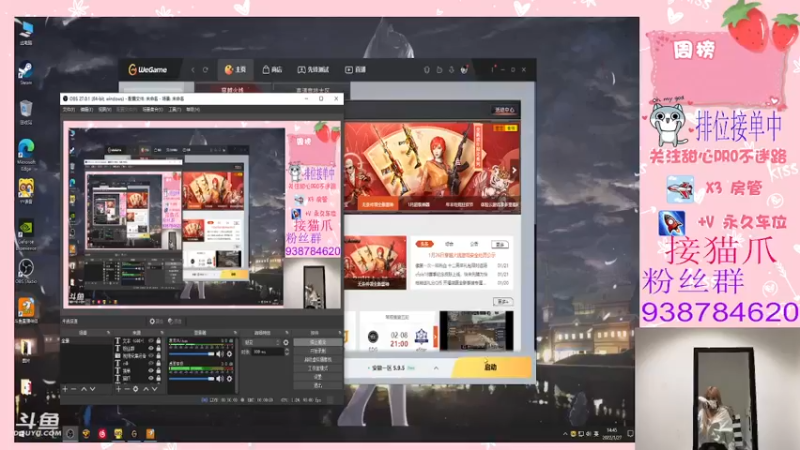This screenshot has width=800, height=450.
Task: Refresh the WeGame page
Action: tap(205, 69)
